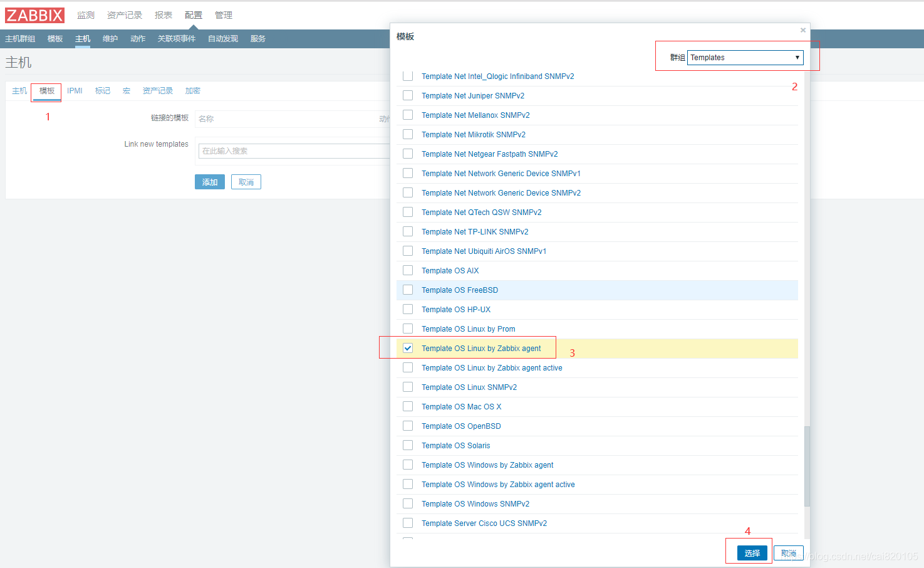Check Template Net Juniper SNMPv2 checkbox
Screen dimensions: 924x568
coord(408,95)
